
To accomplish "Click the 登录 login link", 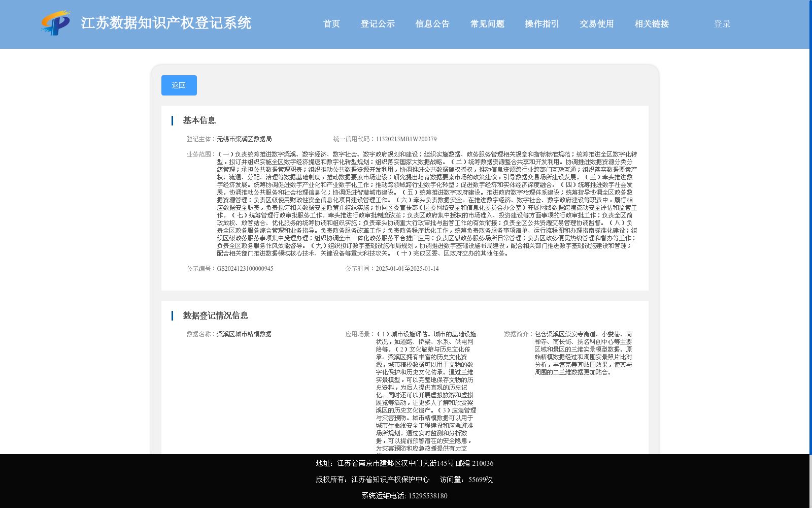I will 722,24.
